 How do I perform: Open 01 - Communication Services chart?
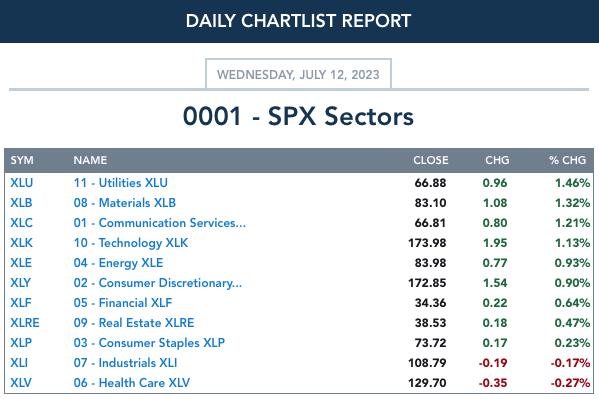click(160, 223)
